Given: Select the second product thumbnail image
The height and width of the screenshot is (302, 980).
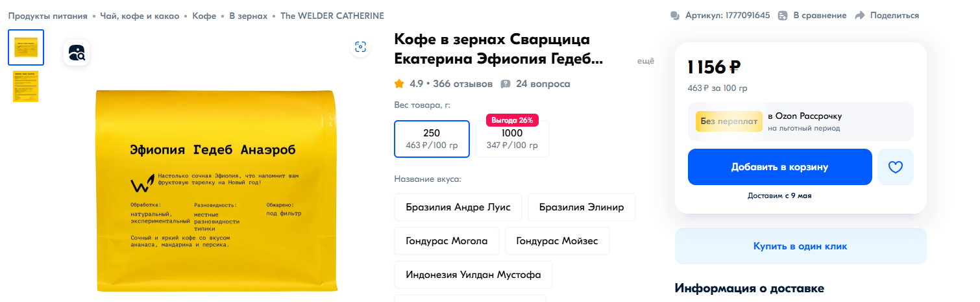Looking at the screenshot, I should pyautogui.click(x=26, y=86).
